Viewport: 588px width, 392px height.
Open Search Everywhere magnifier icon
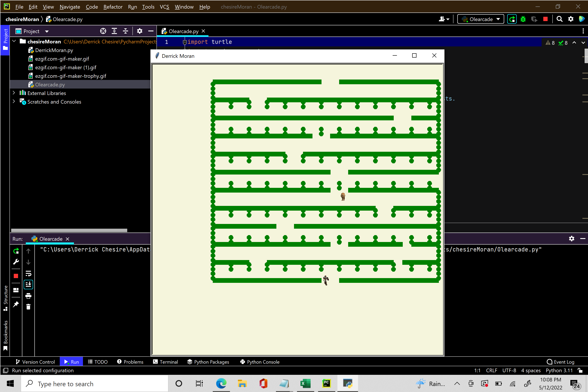click(x=559, y=19)
